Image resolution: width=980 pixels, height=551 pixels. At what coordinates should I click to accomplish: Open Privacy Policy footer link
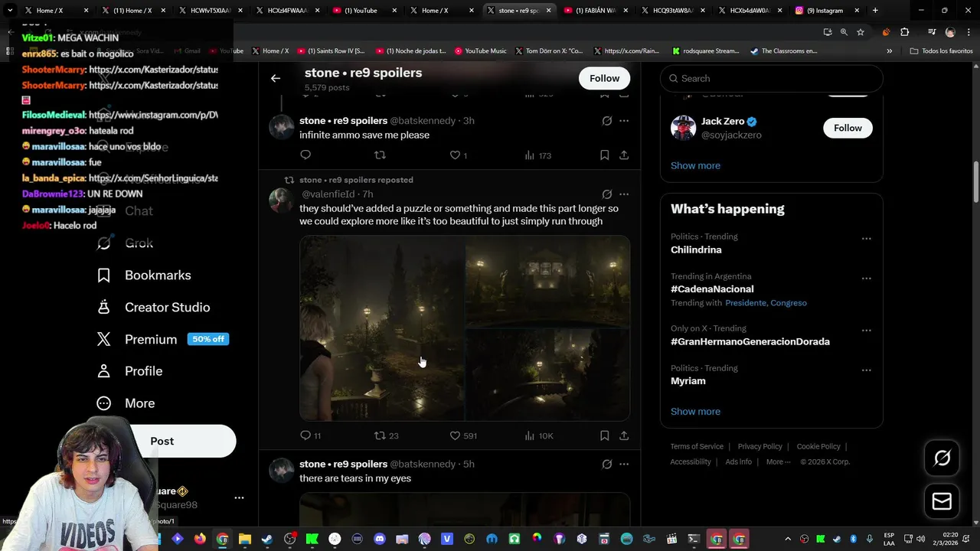(x=759, y=446)
